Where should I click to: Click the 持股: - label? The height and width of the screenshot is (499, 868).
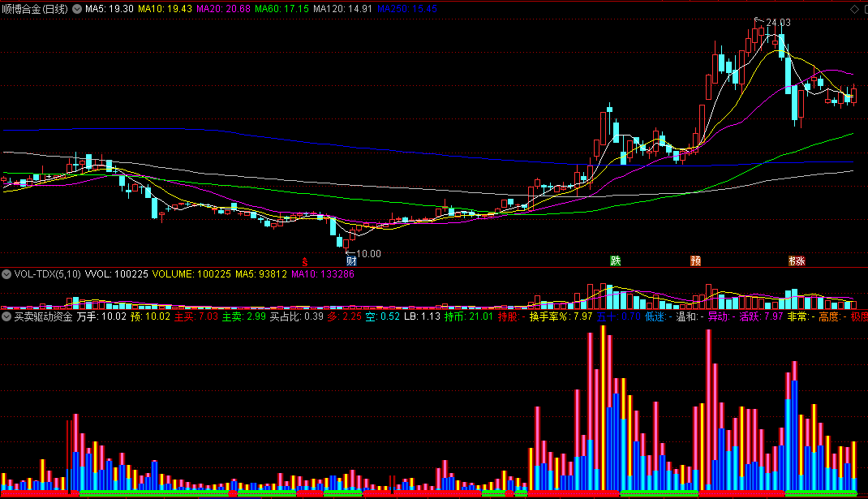pos(511,316)
